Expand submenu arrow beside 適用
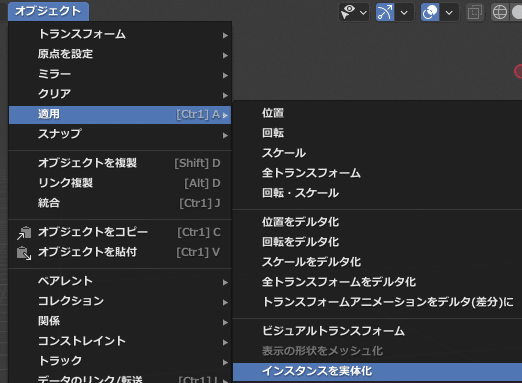522x383 pixels. (x=226, y=115)
